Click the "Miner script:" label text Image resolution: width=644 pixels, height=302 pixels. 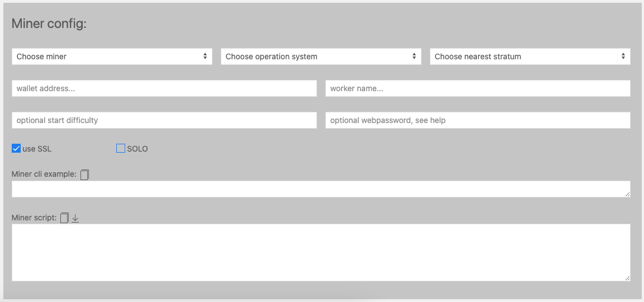pos(34,218)
